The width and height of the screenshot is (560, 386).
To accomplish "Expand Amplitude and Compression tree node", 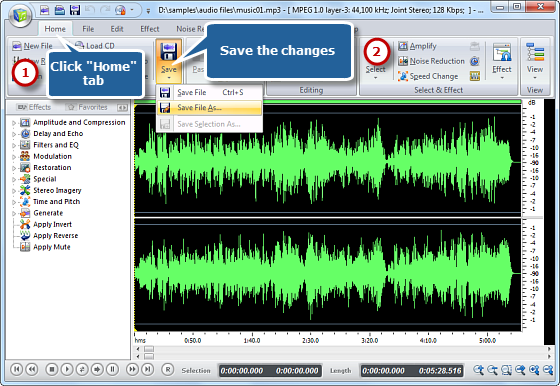I will pos(14,123).
